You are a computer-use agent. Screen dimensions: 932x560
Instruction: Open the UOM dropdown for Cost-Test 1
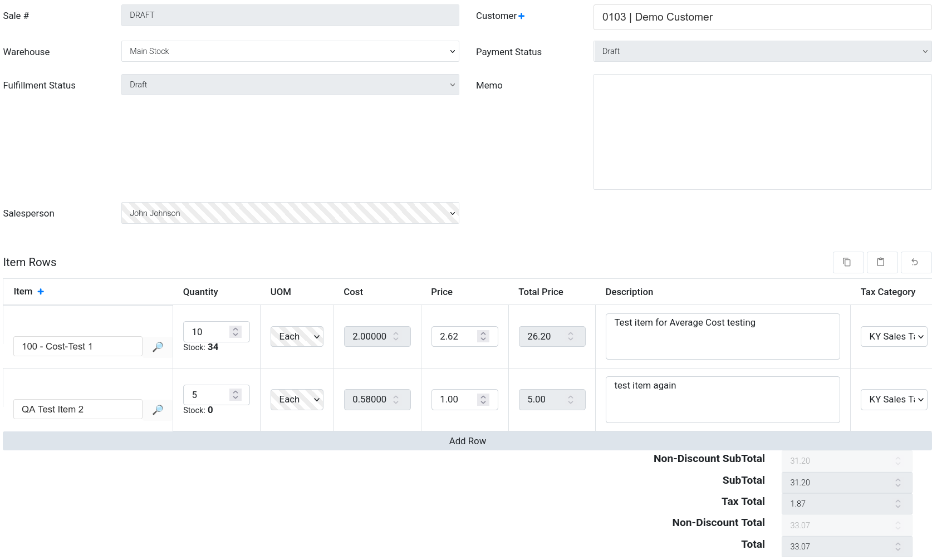[296, 336]
